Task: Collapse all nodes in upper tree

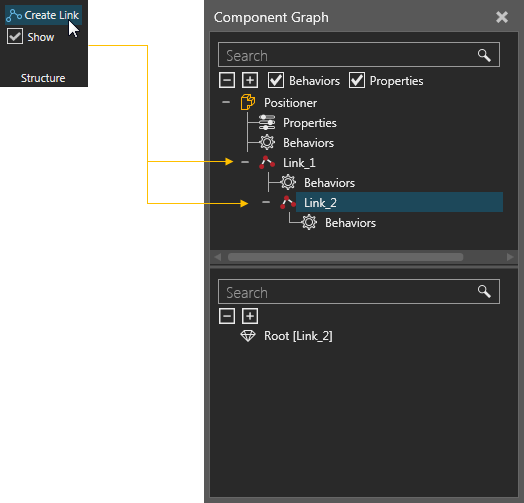Action: [227, 81]
